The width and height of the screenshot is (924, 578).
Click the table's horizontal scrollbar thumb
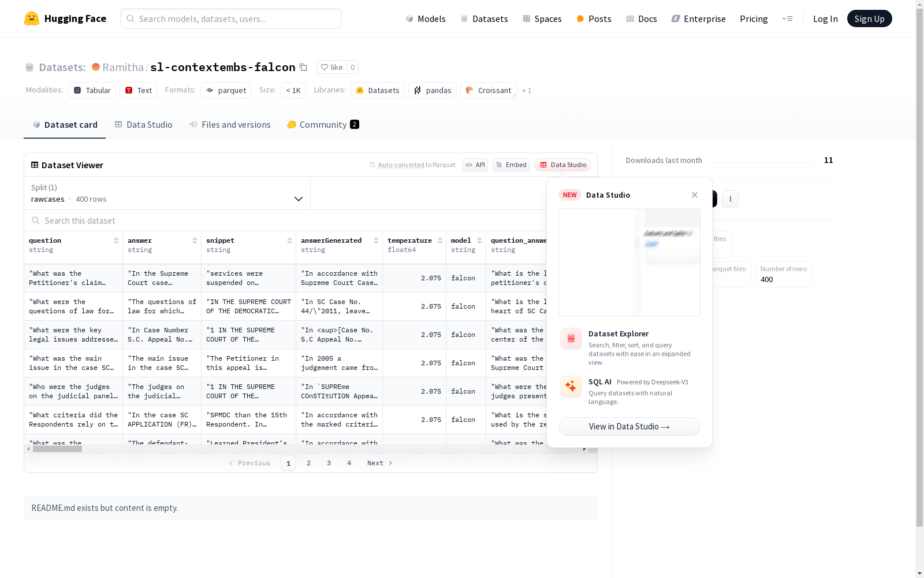pos(57,449)
